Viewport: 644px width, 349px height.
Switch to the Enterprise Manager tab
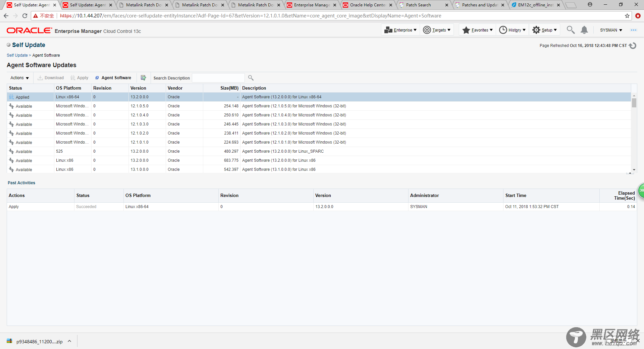(311, 5)
